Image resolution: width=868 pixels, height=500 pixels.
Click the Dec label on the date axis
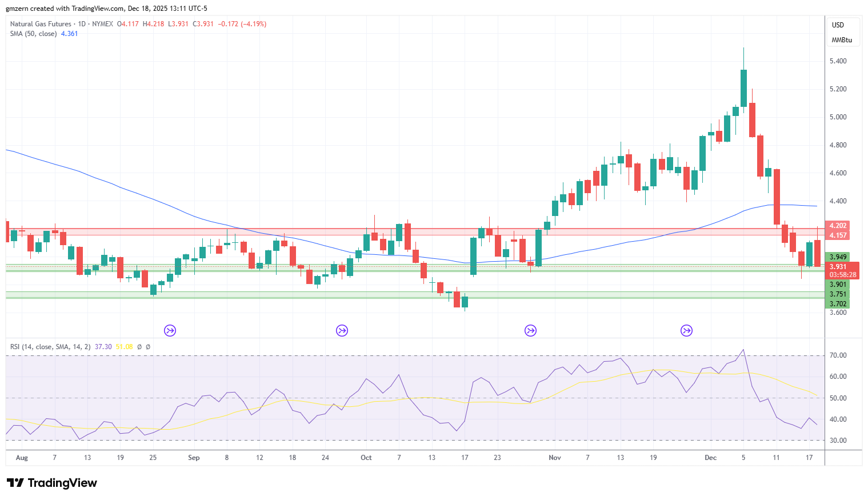pyautogui.click(x=710, y=458)
